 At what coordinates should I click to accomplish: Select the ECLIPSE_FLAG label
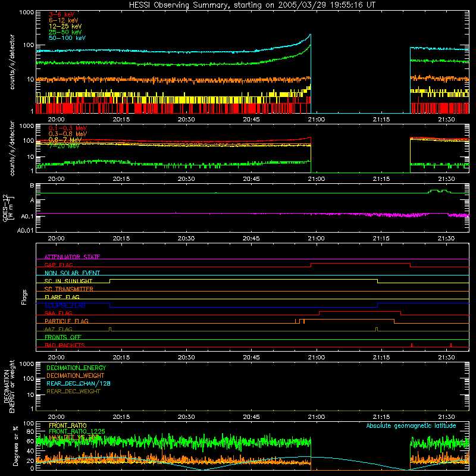[x=65, y=305]
